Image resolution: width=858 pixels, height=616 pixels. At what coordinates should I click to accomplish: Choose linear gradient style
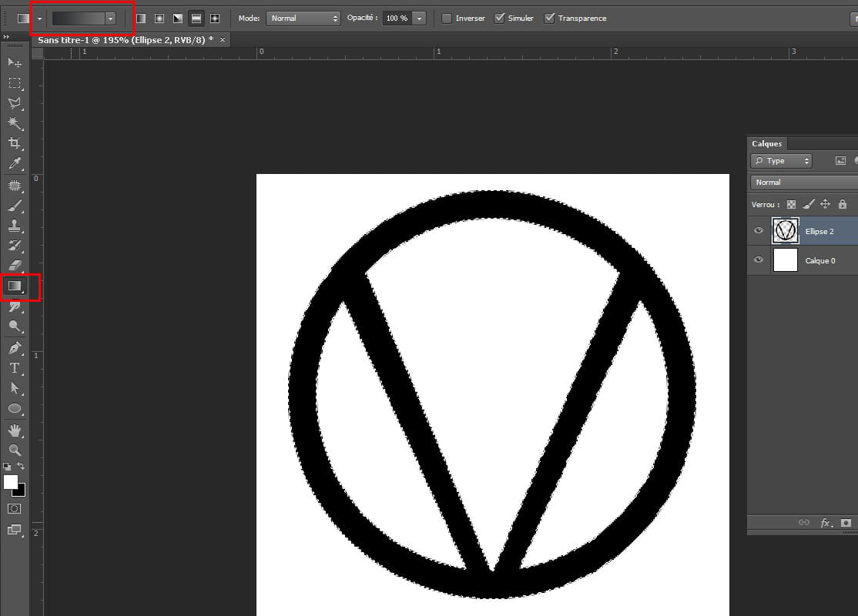141,18
